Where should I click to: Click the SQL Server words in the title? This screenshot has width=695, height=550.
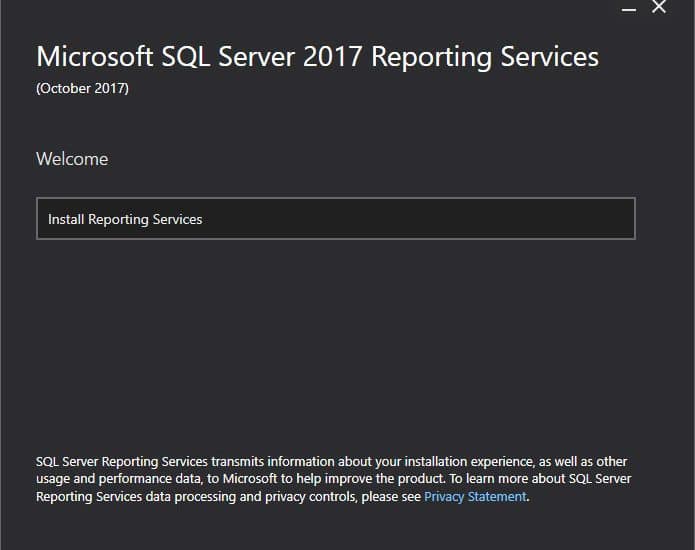(x=228, y=57)
